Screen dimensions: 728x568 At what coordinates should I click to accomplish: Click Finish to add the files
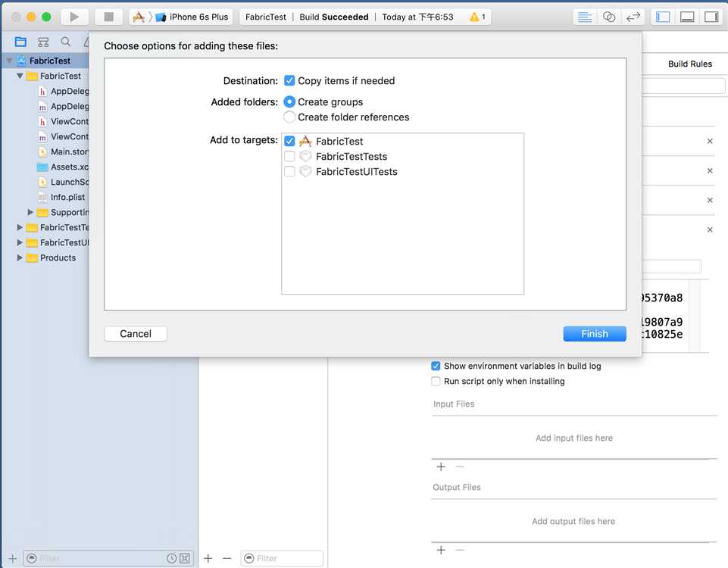point(594,334)
